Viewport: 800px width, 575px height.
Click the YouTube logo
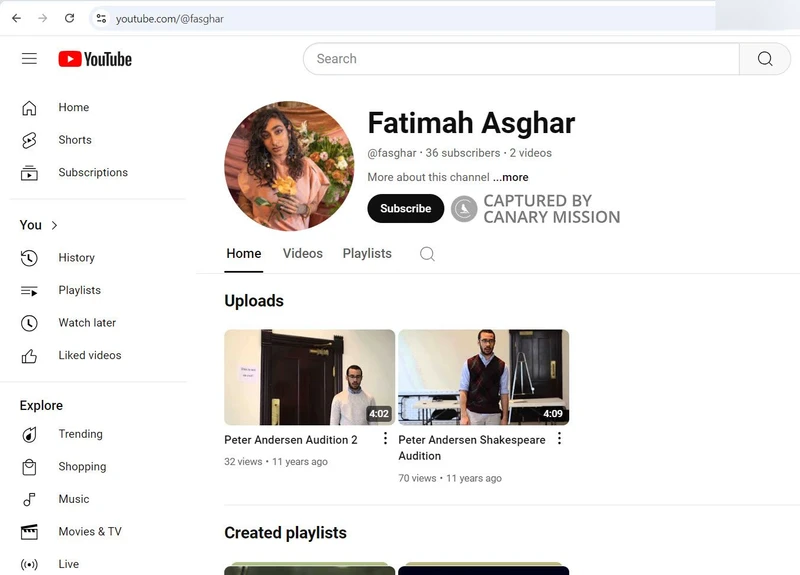[95, 59]
